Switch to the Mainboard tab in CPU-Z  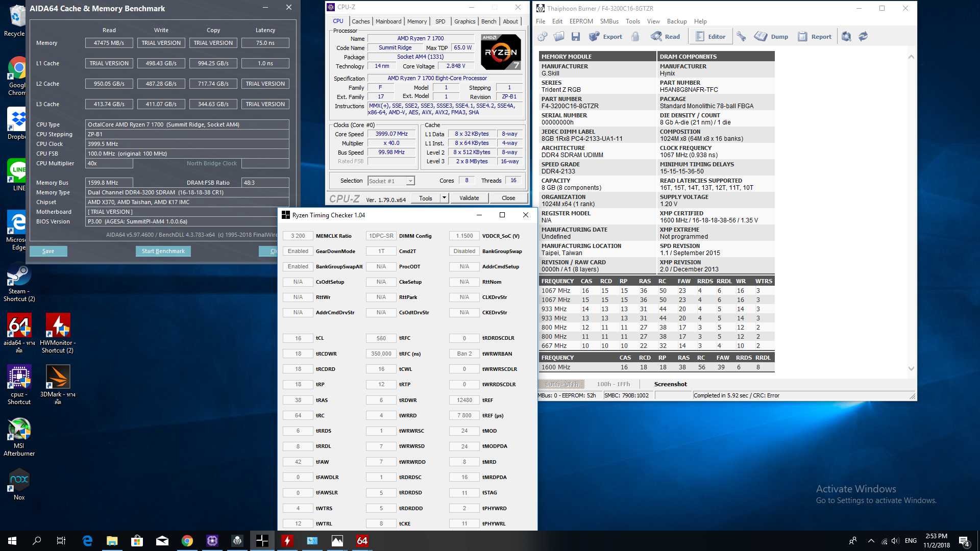388,21
